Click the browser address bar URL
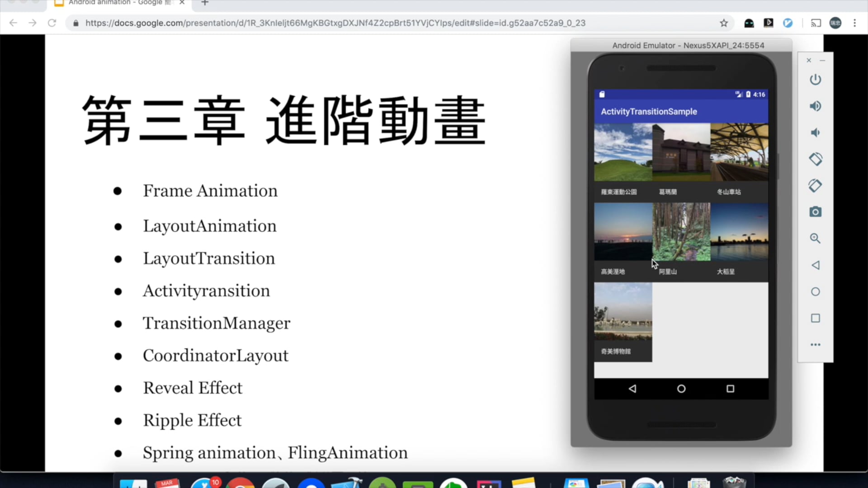This screenshot has width=868, height=488. [335, 23]
